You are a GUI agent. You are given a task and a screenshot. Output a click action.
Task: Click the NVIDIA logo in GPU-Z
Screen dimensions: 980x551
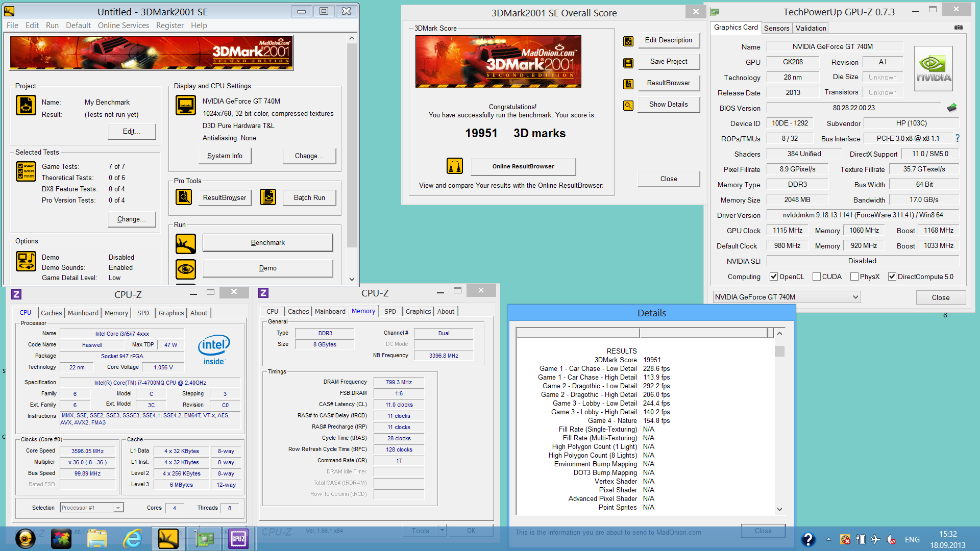point(934,69)
